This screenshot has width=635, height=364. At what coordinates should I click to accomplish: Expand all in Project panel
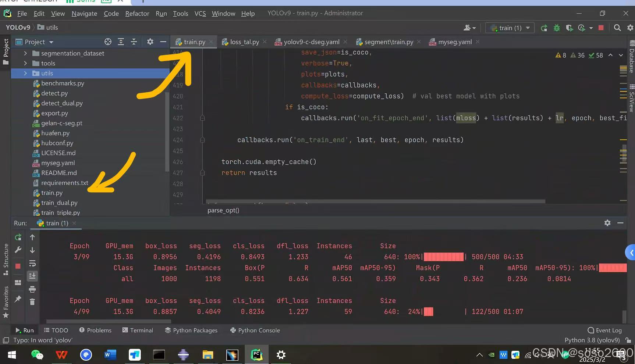point(121,42)
